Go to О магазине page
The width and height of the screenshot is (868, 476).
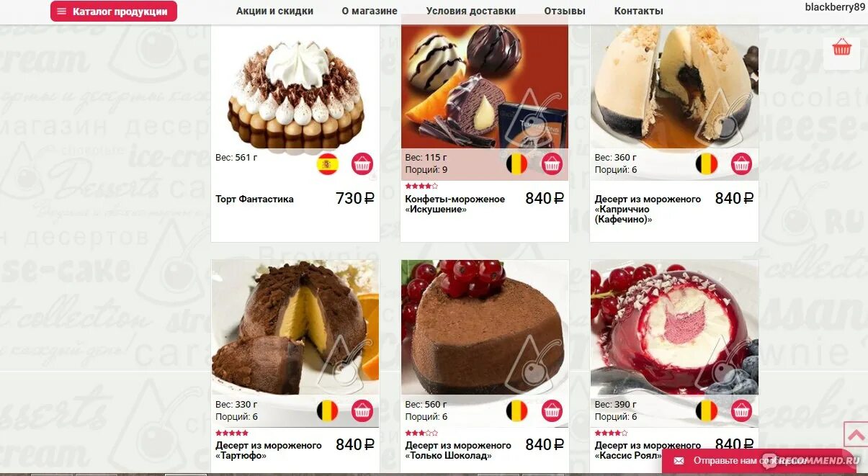pos(370,11)
